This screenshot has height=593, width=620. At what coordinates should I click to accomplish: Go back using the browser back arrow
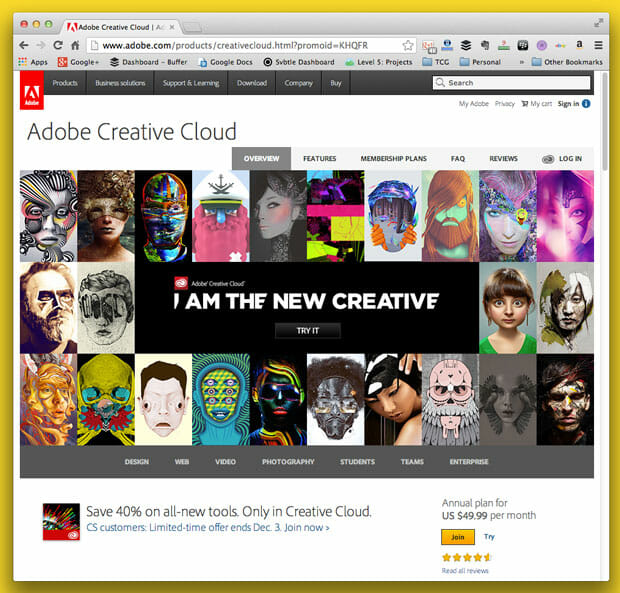click(x=24, y=45)
